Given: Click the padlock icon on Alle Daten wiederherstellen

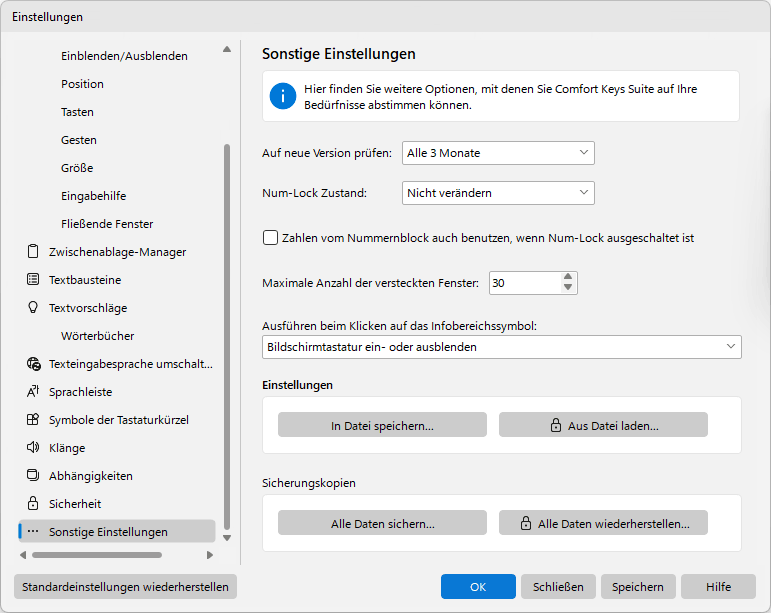Looking at the screenshot, I should (x=526, y=523).
